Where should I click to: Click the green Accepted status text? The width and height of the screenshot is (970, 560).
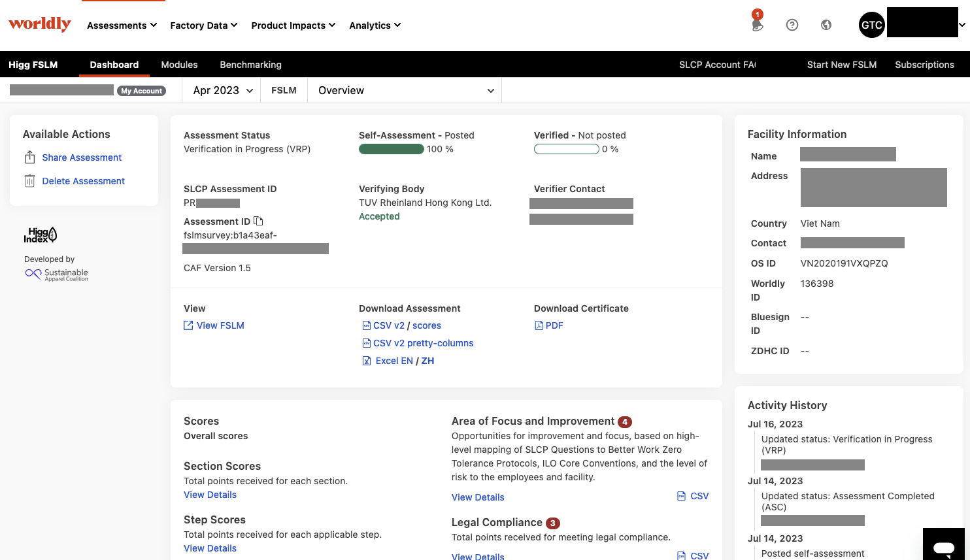tap(379, 216)
